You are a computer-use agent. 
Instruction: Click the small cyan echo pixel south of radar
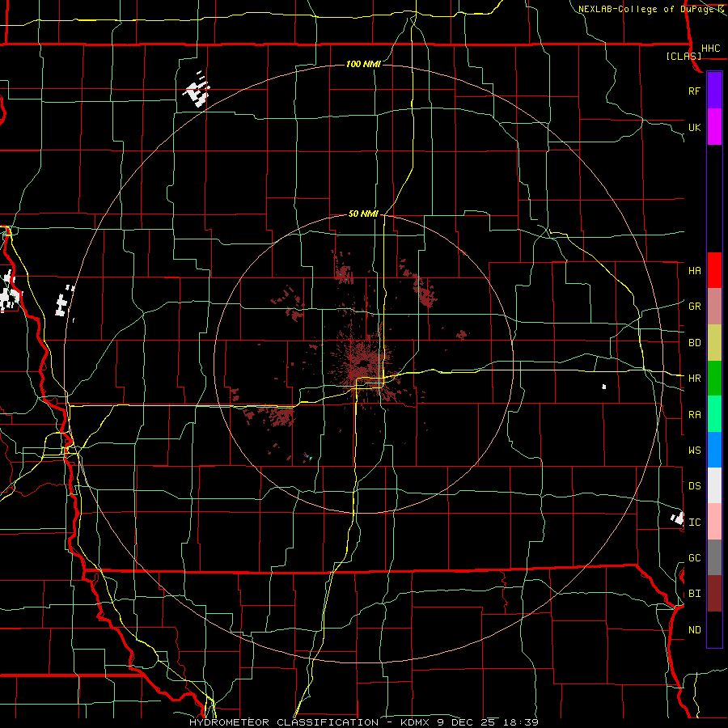[309, 458]
